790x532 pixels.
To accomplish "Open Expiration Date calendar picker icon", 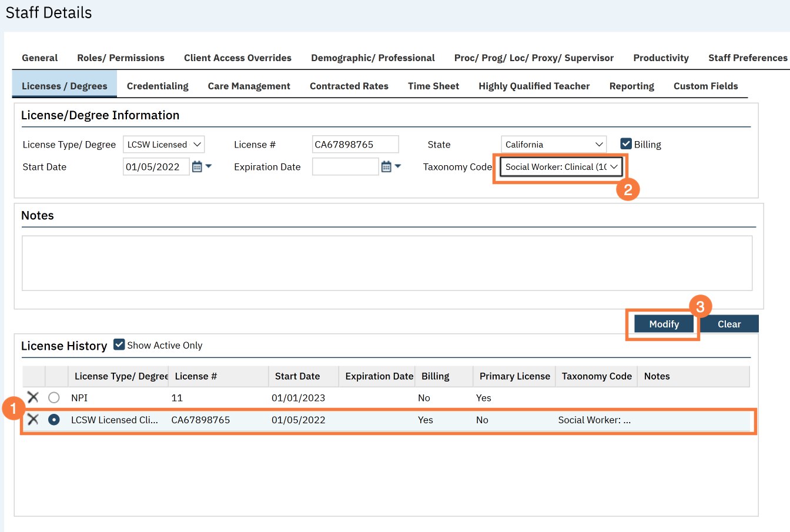I will click(386, 167).
